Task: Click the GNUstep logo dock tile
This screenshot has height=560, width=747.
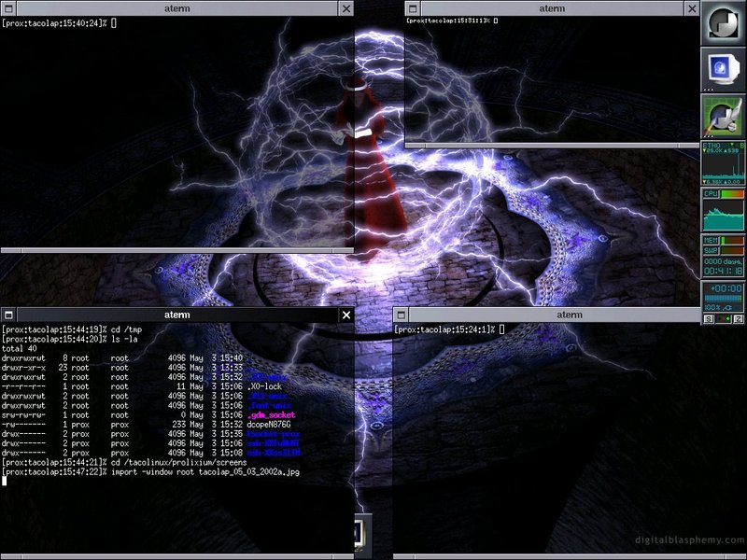Action: tap(723, 22)
